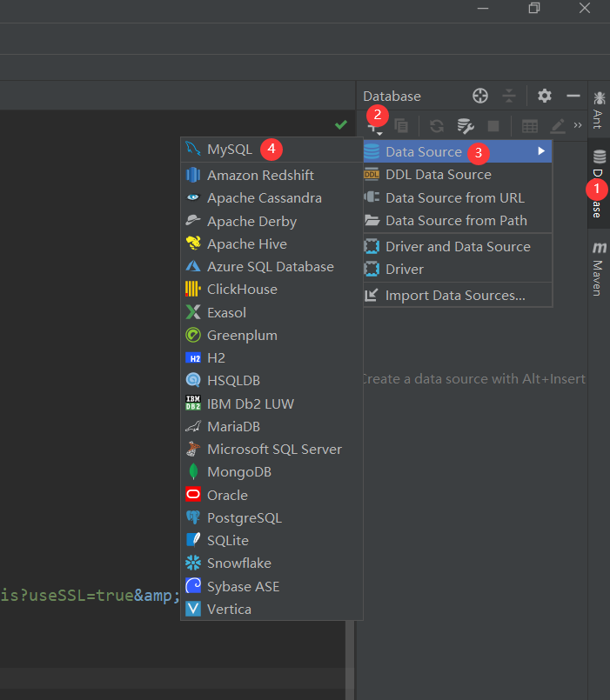
Task: Open the table editor grid icon
Action: coord(530,126)
